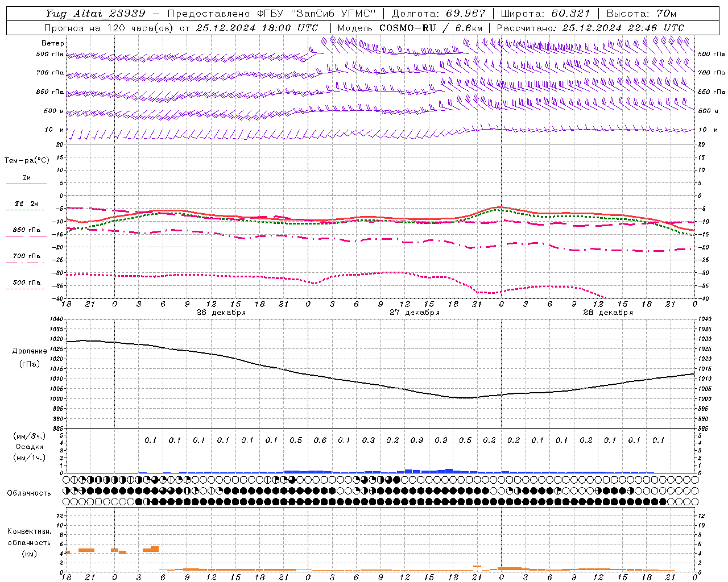The height and width of the screenshot is (582, 728).
Task: Click the (км) unit under convective cloudiness
Action: 29,554
